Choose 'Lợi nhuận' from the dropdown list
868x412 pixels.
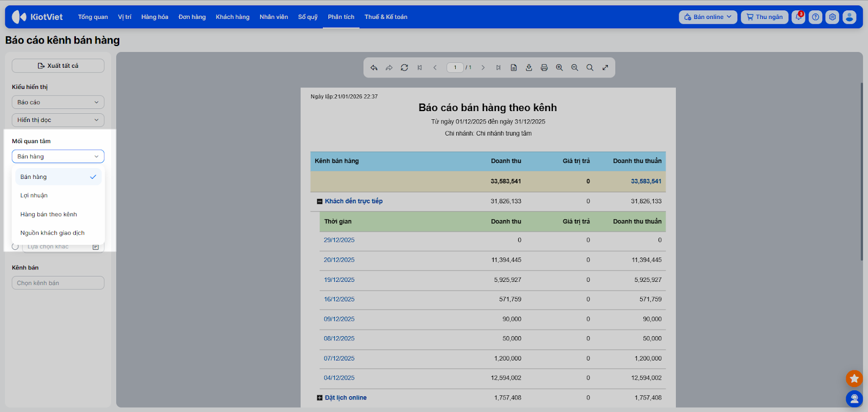pyautogui.click(x=34, y=196)
